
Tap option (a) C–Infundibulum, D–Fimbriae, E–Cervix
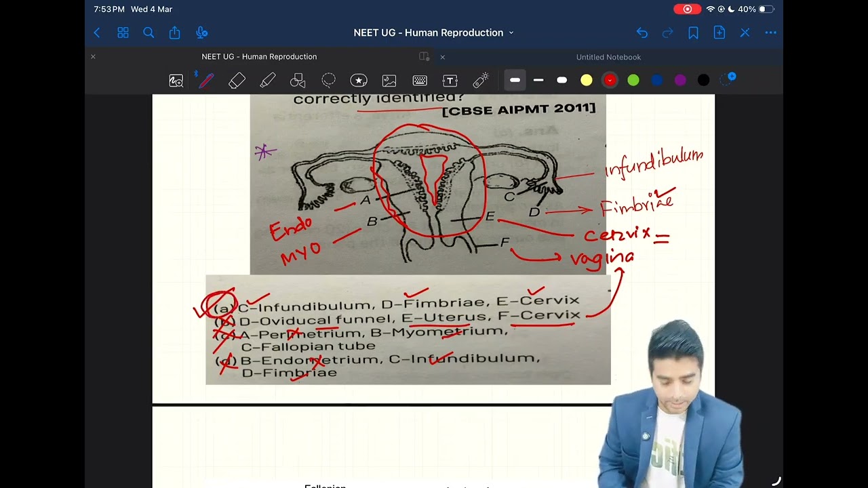(x=397, y=302)
